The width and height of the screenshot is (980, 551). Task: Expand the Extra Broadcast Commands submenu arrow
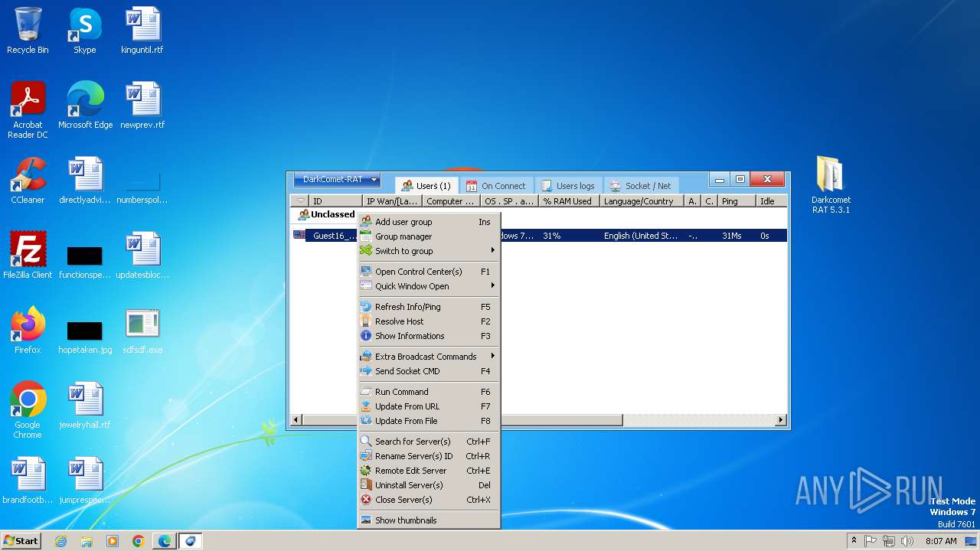[x=493, y=357]
